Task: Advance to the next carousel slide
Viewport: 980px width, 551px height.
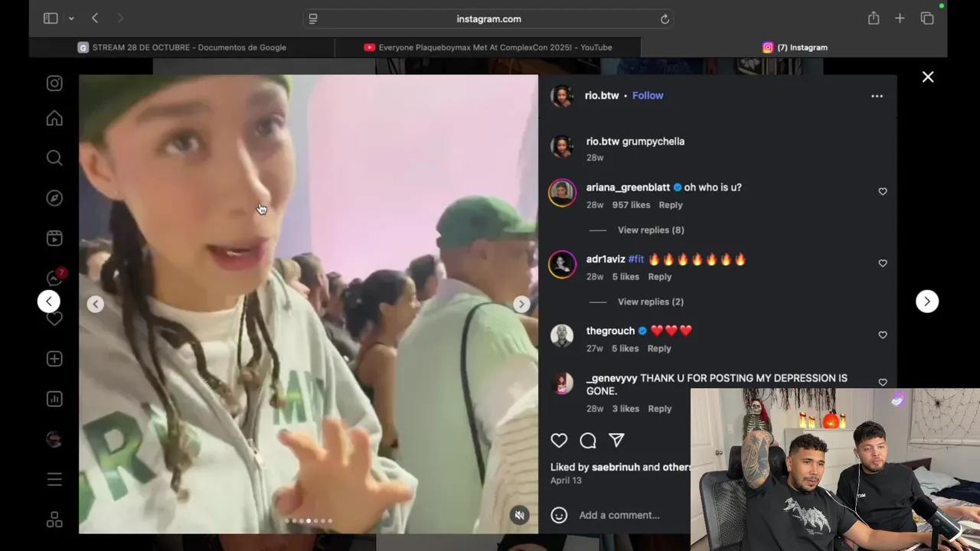Action: [x=521, y=304]
